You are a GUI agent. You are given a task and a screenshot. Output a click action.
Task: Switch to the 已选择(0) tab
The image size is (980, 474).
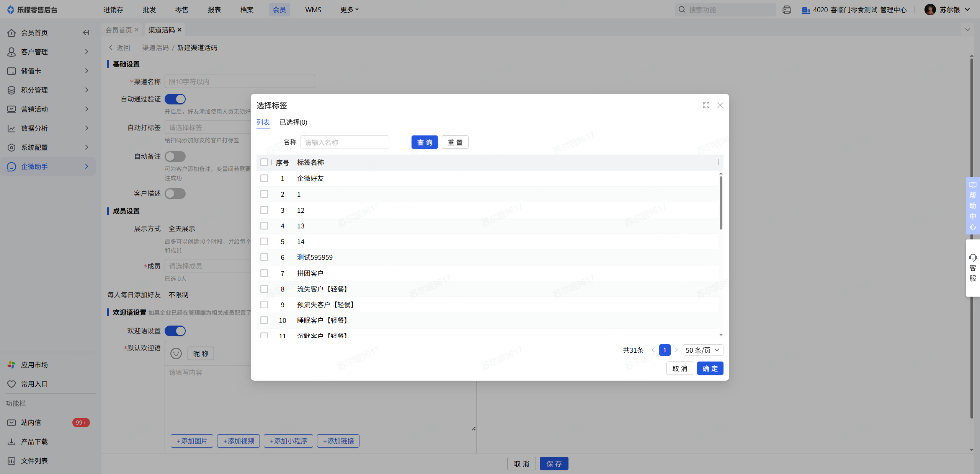coord(293,122)
